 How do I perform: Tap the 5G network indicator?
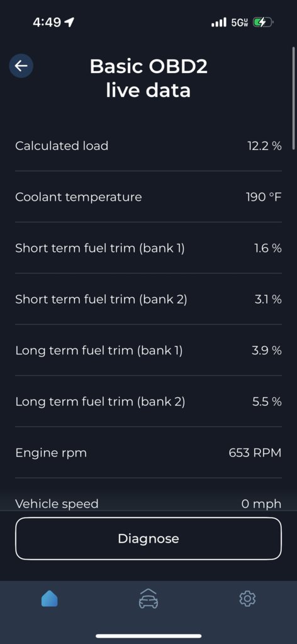[x=240, y=23]
